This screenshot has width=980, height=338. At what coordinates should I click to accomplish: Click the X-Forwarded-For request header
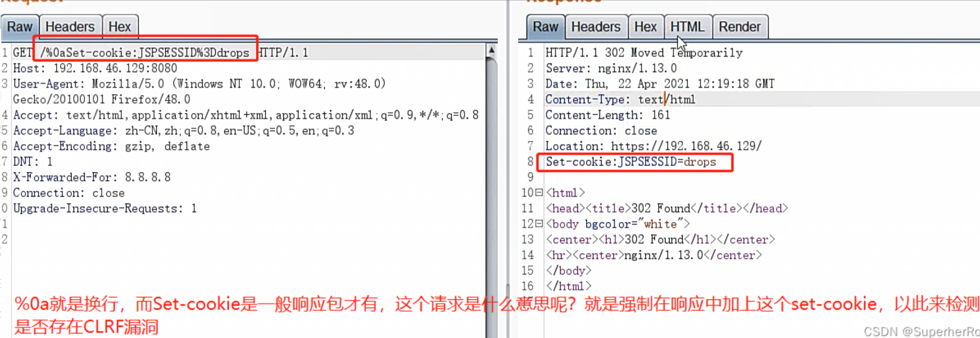[x=92, y=177]
